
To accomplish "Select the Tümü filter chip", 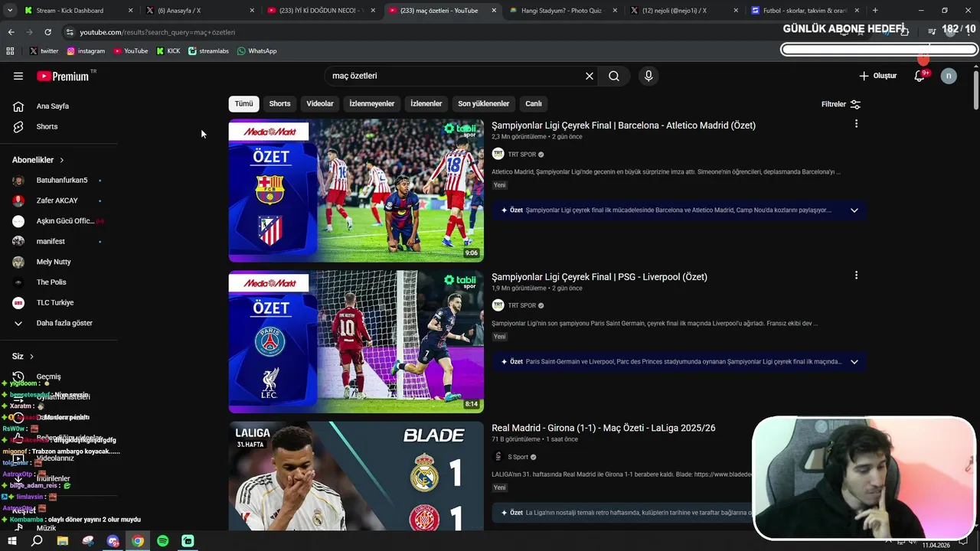I will (x=243, y=103).
